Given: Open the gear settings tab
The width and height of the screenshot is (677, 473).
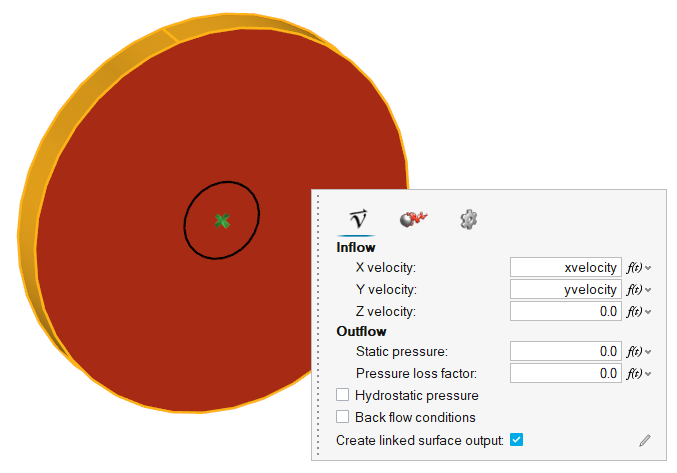Looking at the screenshot, I should pos(468,220).
